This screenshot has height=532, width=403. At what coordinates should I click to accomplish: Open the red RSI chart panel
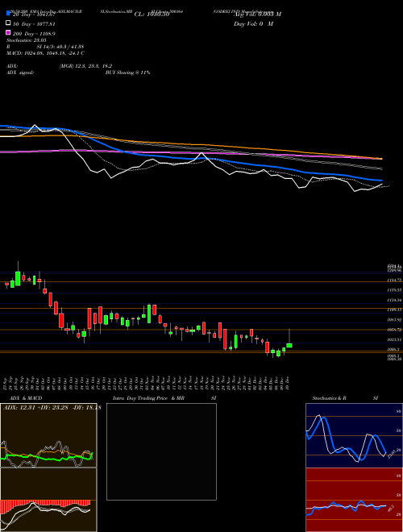click(354, 500)
